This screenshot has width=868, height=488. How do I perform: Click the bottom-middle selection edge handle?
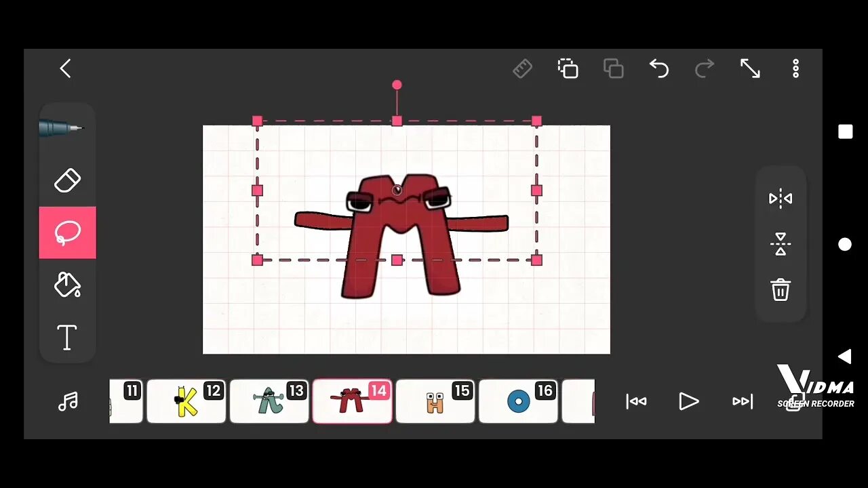point(397,260)
